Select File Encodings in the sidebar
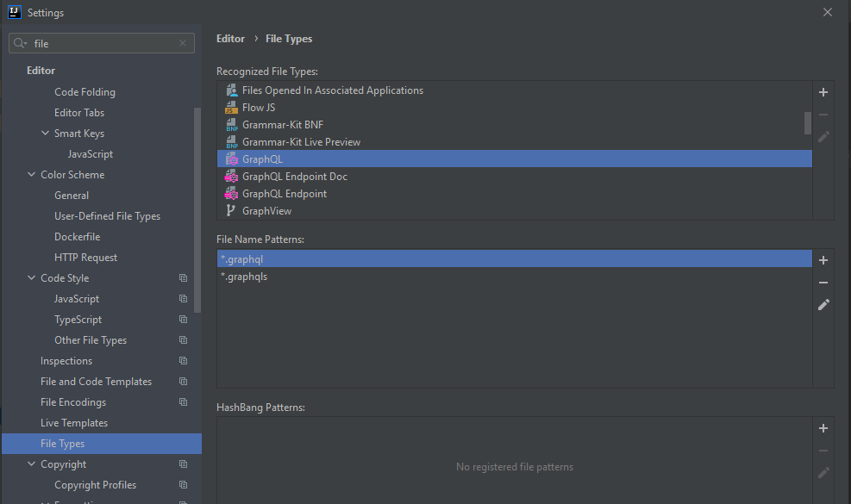851x504 pixels. click(x=74, y=401)
